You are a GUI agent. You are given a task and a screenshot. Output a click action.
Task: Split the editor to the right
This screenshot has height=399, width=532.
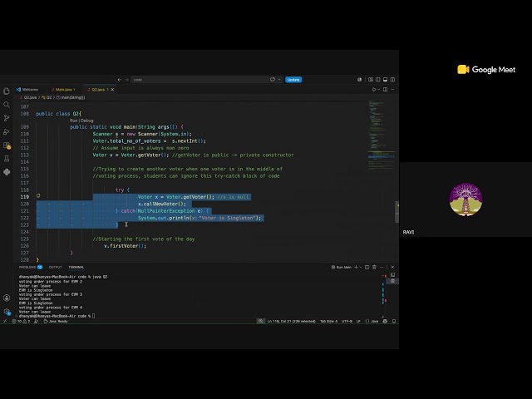(386, 90)
